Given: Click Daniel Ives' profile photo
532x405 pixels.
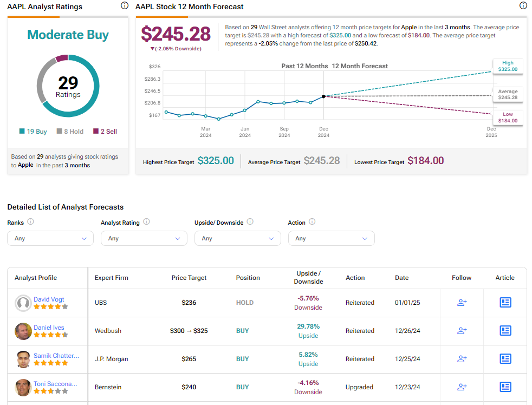Looking at the screenshot, I should [x=23, y=330].
